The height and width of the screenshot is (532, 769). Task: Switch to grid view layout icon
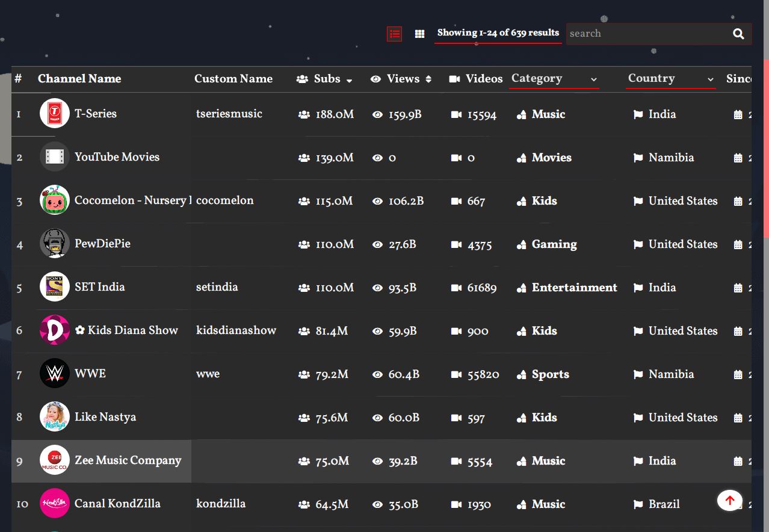coord(420,34)
